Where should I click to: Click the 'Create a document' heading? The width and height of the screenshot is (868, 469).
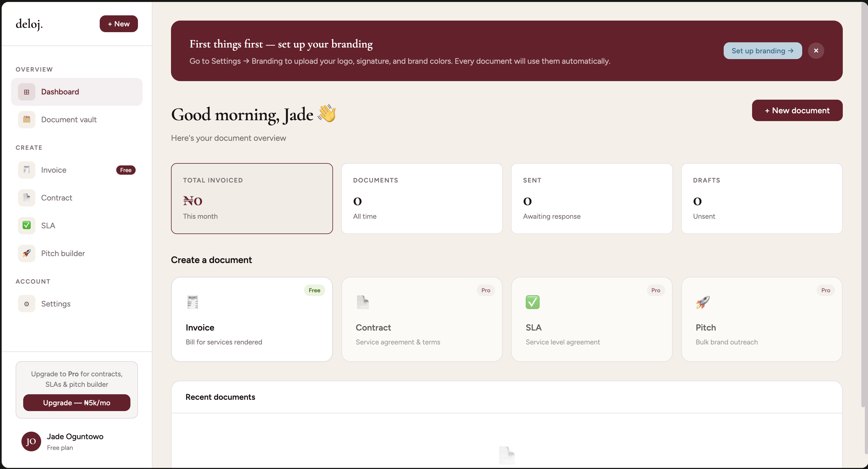pyautogui.click(x=211, y=260)
